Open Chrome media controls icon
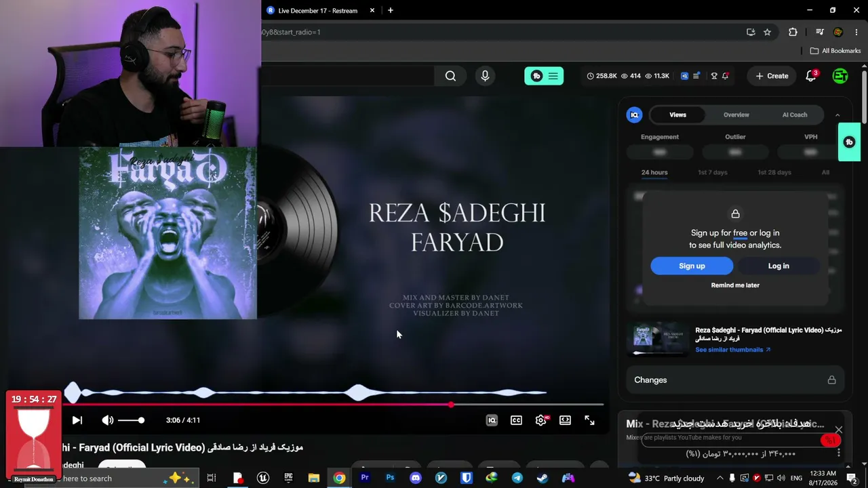The image size is (868, 488). pos(820,32)
